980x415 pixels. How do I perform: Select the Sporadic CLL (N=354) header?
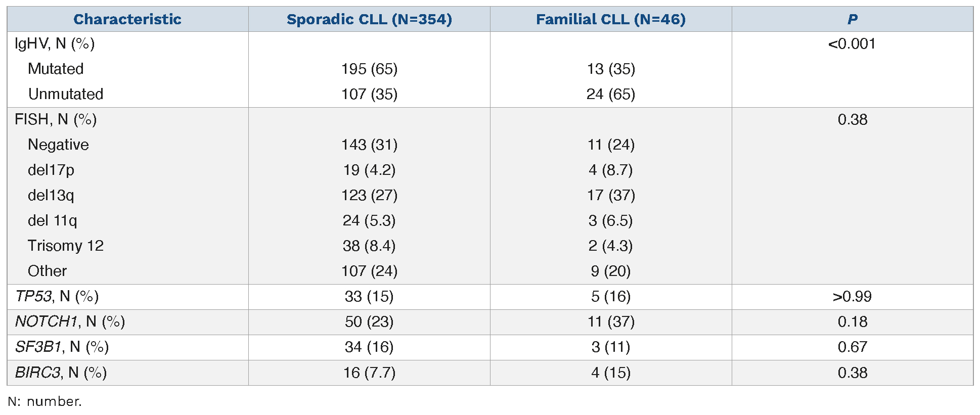tap(369, 19)
